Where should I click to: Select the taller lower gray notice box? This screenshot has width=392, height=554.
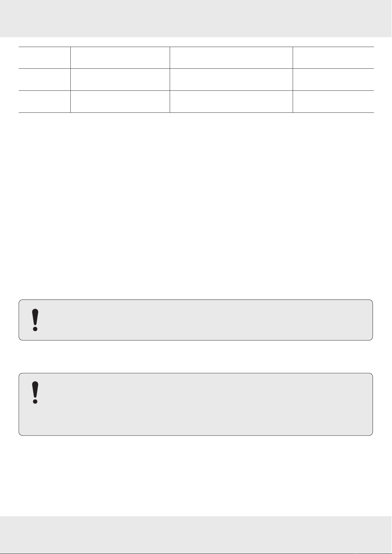tap(196, 404)
